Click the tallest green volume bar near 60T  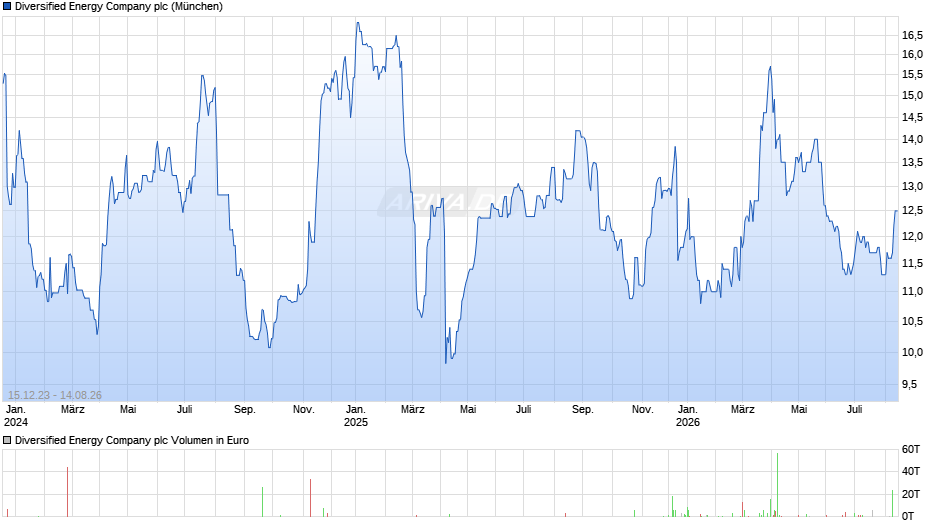coord(778,485)
